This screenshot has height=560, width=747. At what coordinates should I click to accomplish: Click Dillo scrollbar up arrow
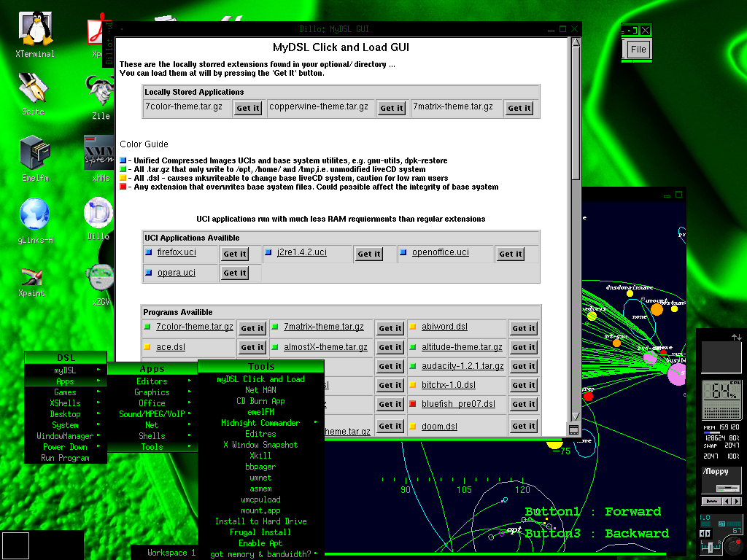coord(576,42)
